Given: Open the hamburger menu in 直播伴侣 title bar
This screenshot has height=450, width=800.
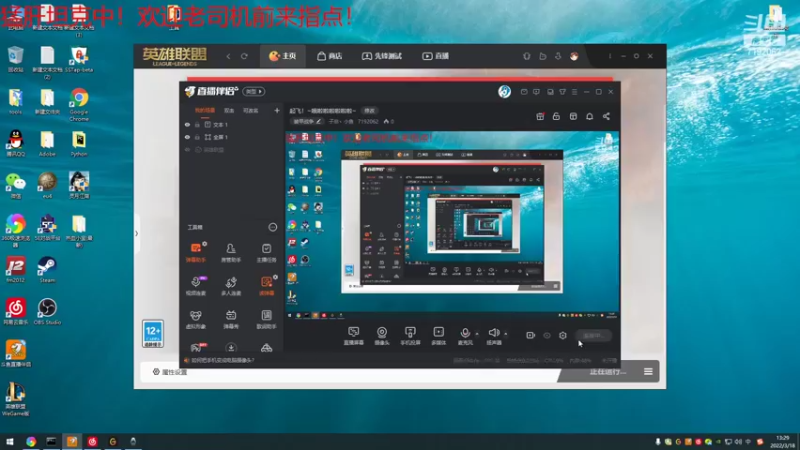Looking at the screenshot, I should [x=574, y=92].
